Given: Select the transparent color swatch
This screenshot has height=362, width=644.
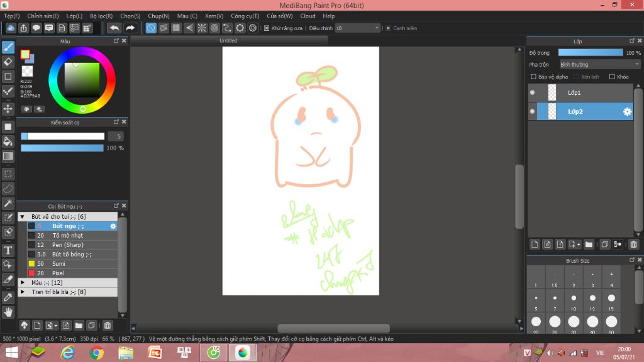Looking at the screenshot, I should 27,72.
